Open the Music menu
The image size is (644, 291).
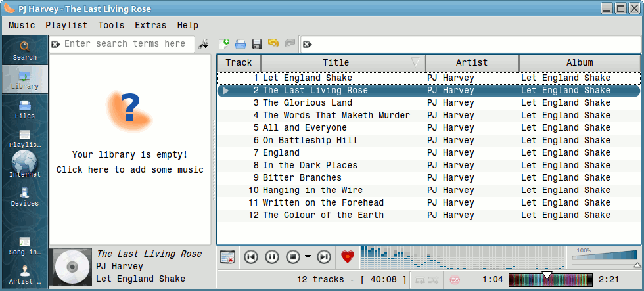[x=22, y=26]
